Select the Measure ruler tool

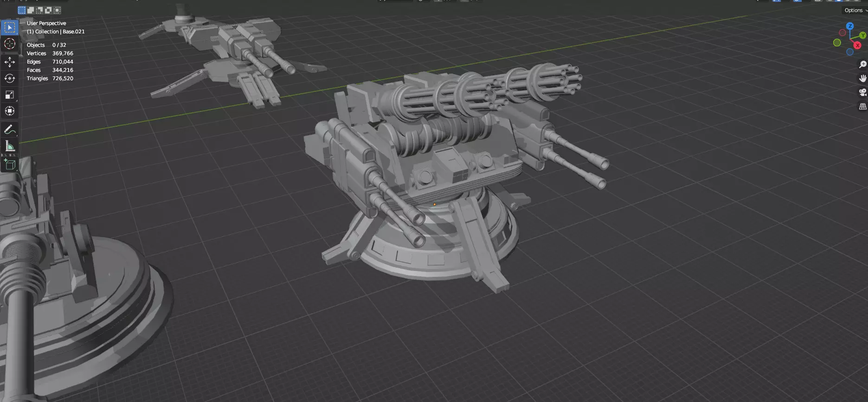coord(10,147)
